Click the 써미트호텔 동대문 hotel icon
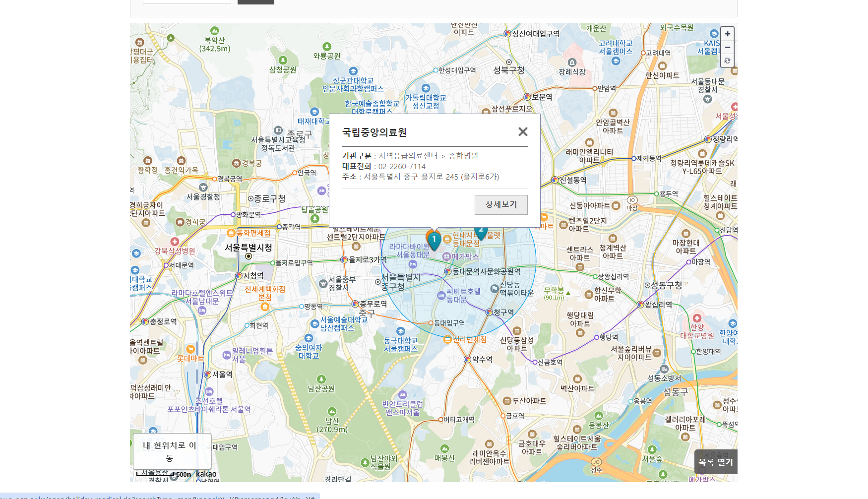This screenshot has width=868, height=499. tap(441, 296)
